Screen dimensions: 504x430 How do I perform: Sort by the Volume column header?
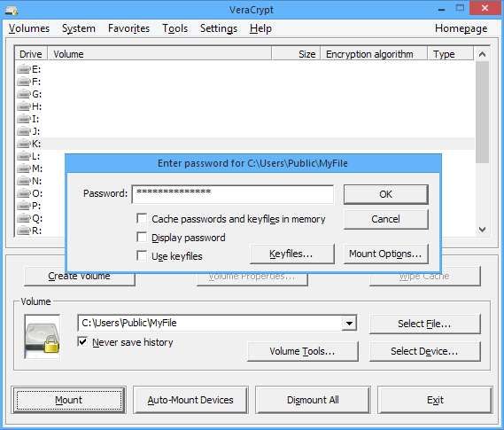click(159, 54)
